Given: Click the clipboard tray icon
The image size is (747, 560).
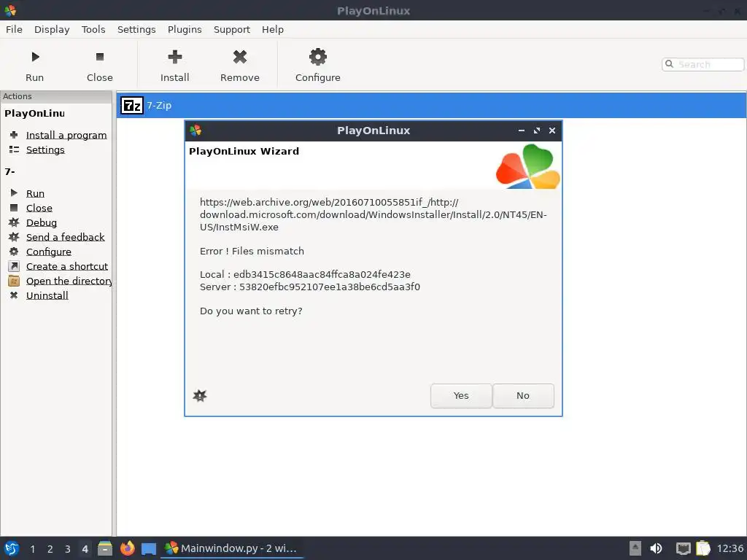Looking at the screenshot, I should [x=703, y=548].
